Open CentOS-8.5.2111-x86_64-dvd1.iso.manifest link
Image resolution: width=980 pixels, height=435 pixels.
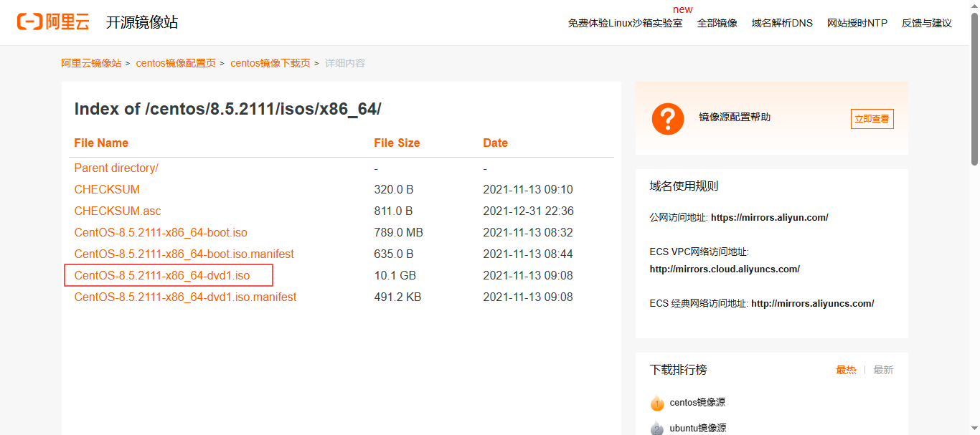[x=185, y=297]
